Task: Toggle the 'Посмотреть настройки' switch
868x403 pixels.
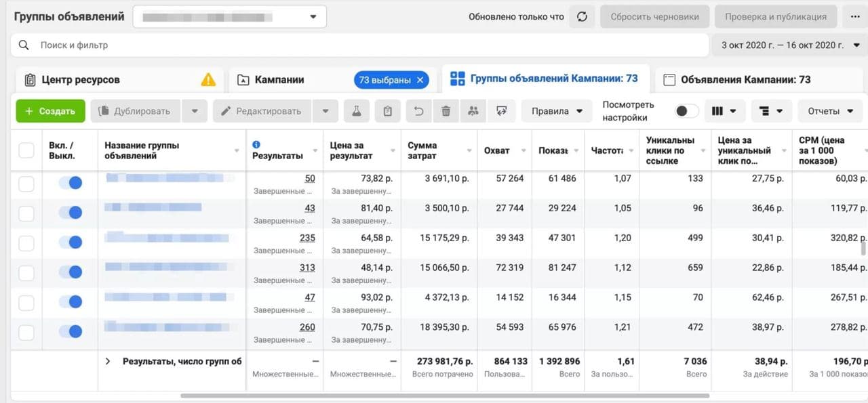Action: (686, 111)
